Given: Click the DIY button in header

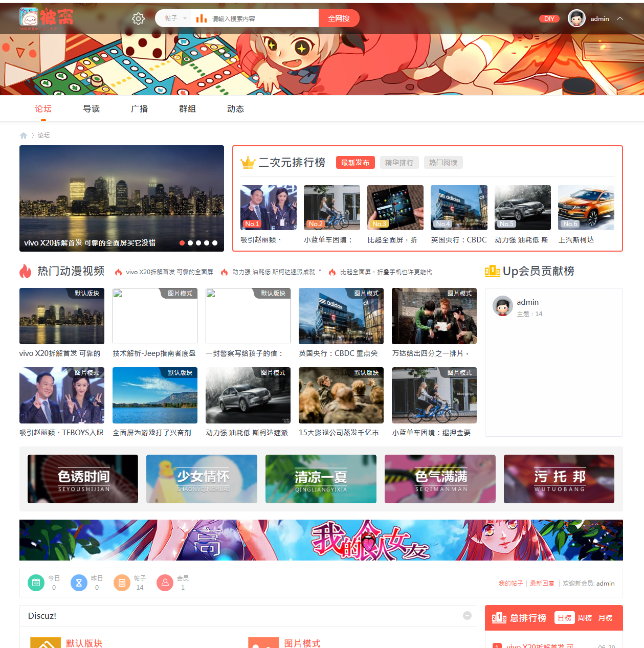Looking at the screenshot, I should [x=549, y=19].
